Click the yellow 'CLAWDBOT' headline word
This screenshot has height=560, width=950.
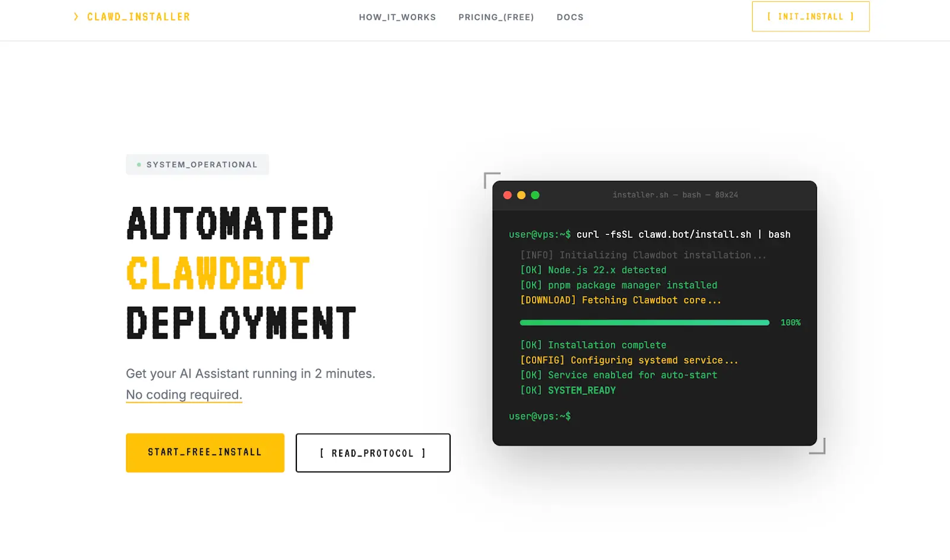click(x=218, y=273)
